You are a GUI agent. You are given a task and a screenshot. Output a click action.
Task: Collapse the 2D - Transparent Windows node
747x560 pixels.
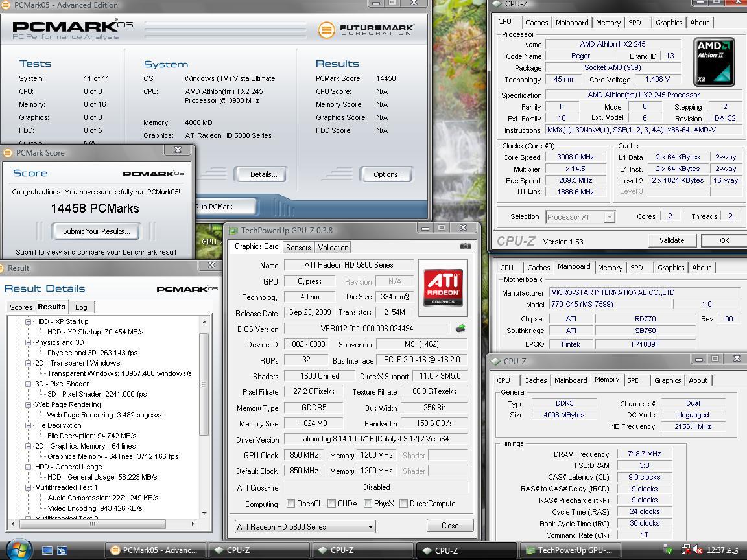point(28,363)
